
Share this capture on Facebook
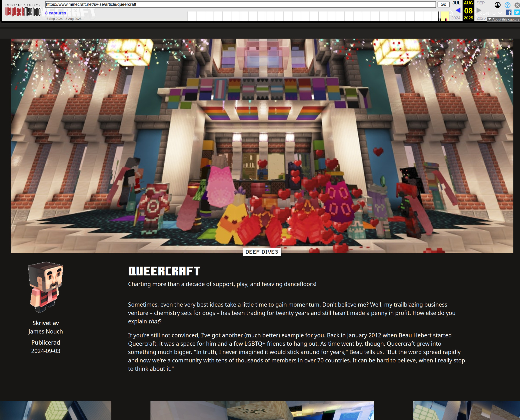tap(509, 12)
